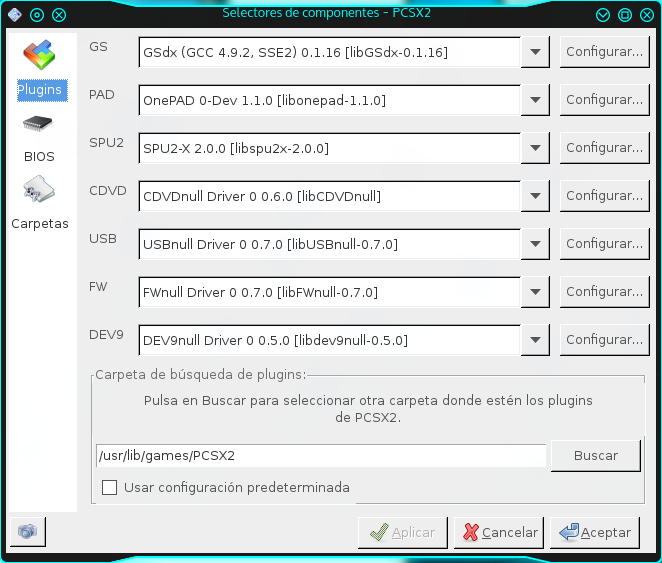
Task: Expand the FW plugin dropdown arrow
Action: point(535,292)
